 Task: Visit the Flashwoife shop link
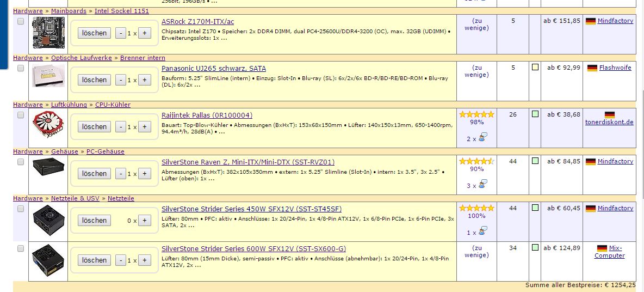coord(615,68)
